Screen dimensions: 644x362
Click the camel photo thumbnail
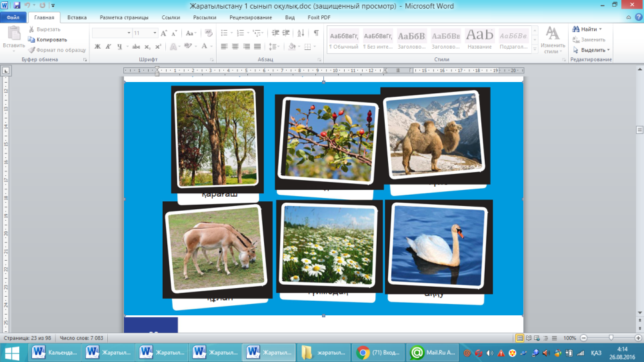(x=435, y=135)
